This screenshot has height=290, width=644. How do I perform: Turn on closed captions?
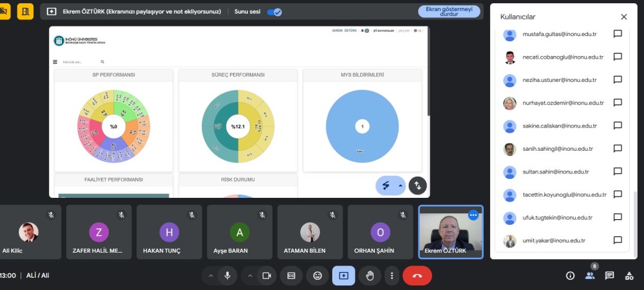click(x=291, y=275)
